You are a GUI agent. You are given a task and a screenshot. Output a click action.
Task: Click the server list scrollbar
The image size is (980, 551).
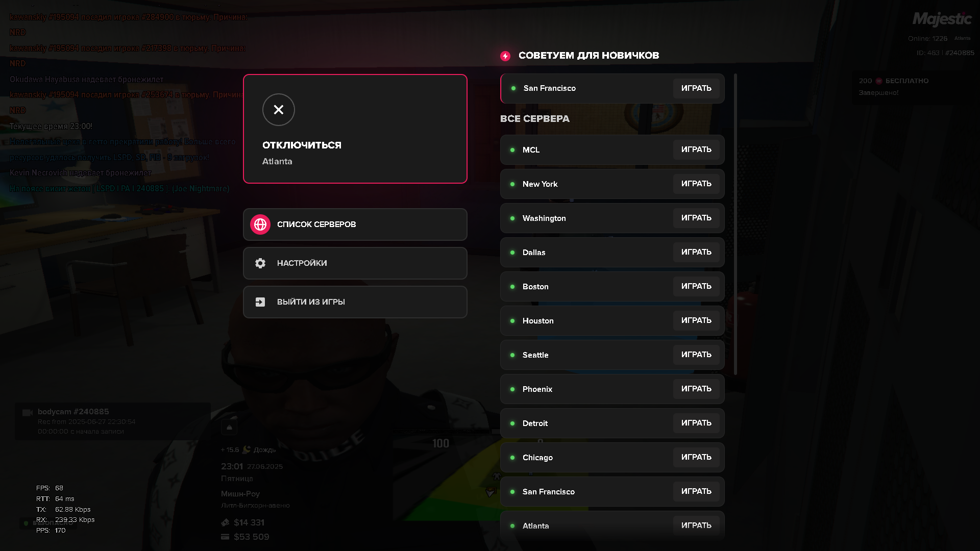coord(736,224)
